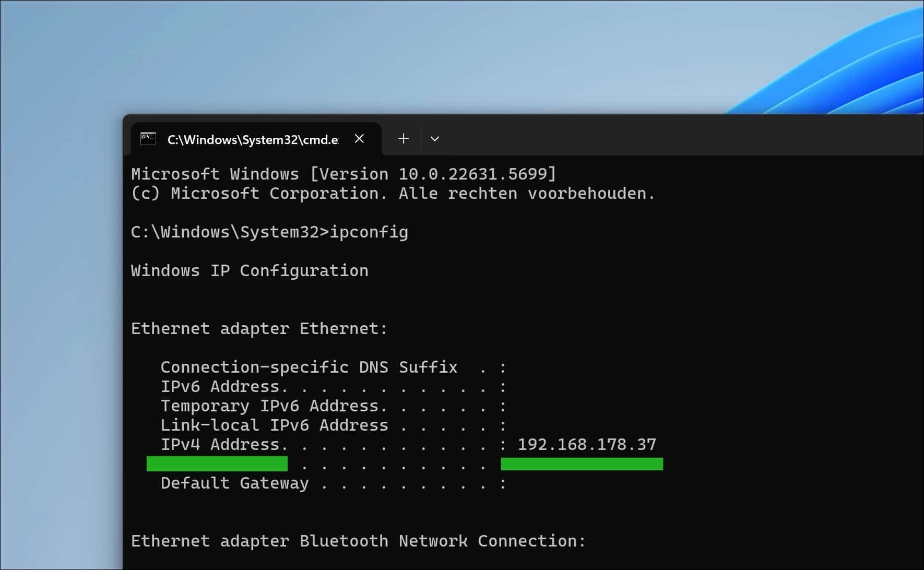Select the IPv4 Address 192.168.178.37 text
Viewport: 924px width, 570px height.
pos(587,444)
